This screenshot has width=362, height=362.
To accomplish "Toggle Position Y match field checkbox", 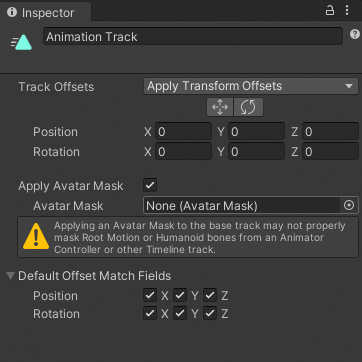I will [180, 295].
